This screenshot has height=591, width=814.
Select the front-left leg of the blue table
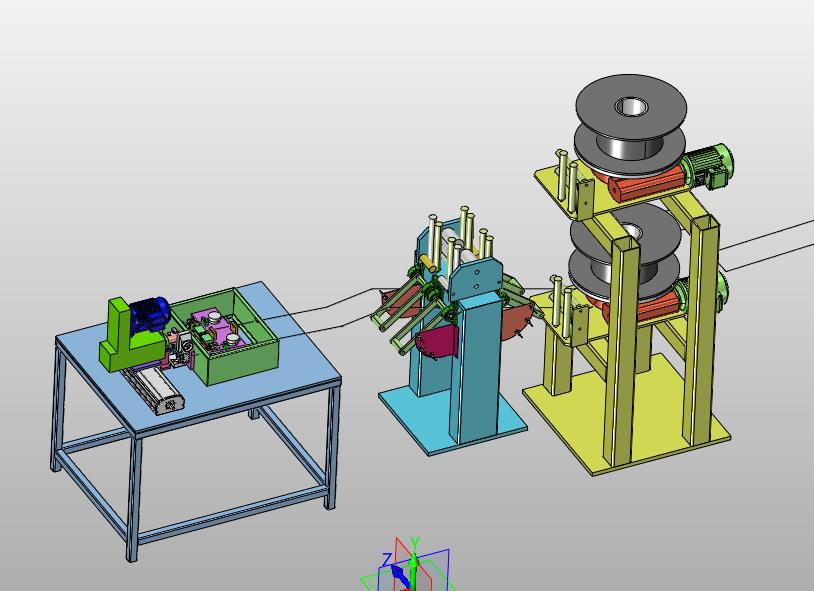pos(133,499)
